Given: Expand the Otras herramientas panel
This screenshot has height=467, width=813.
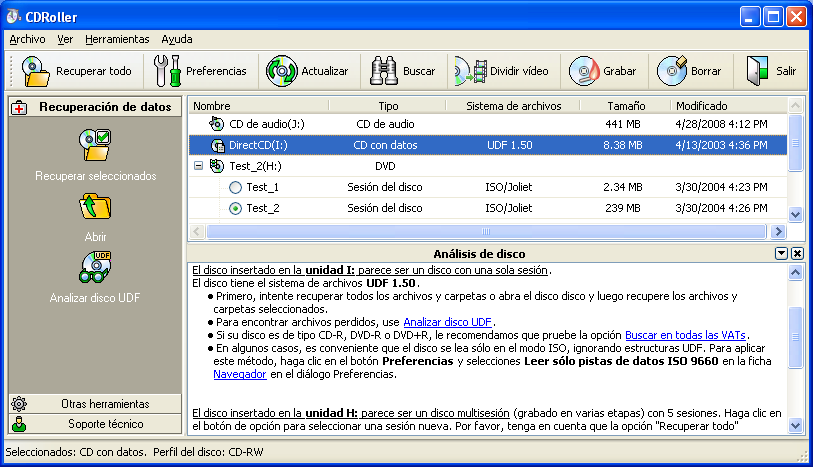Looking at the screenshot, I should click(95, 403).
